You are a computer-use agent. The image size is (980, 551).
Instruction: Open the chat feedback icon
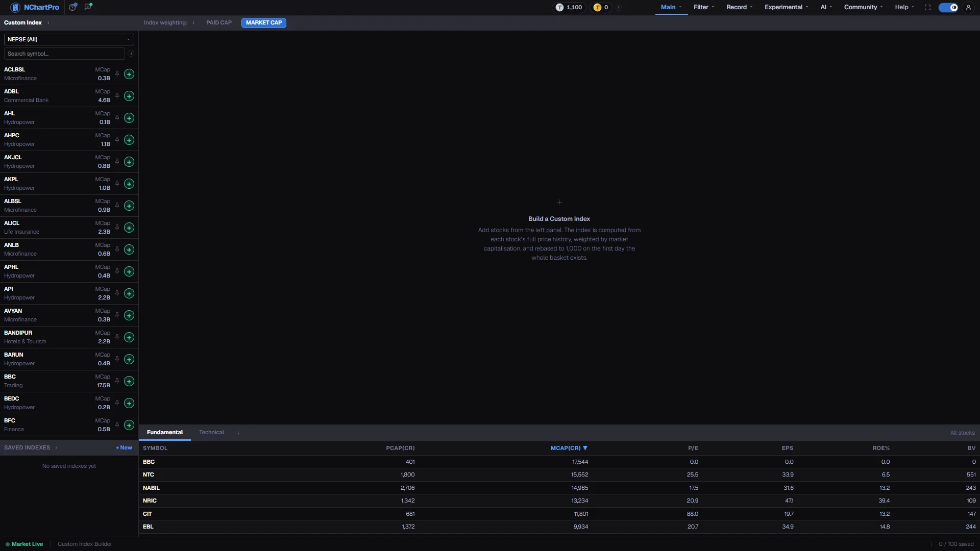(x=88, y=7)
